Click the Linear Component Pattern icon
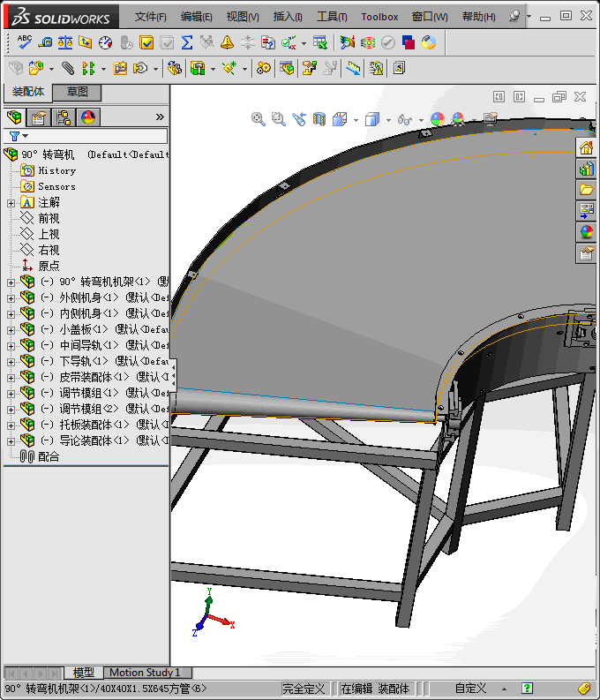 click(88, 68)
